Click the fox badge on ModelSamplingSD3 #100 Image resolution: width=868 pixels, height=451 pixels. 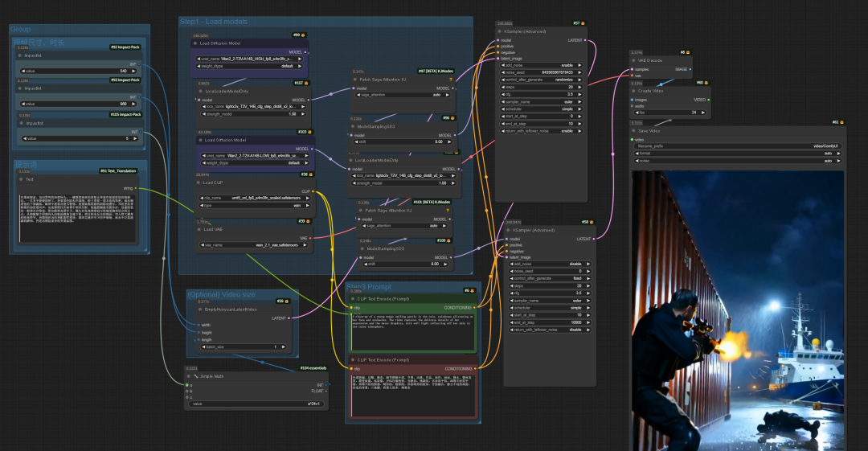pyautogui.click(x=449, y=240)
